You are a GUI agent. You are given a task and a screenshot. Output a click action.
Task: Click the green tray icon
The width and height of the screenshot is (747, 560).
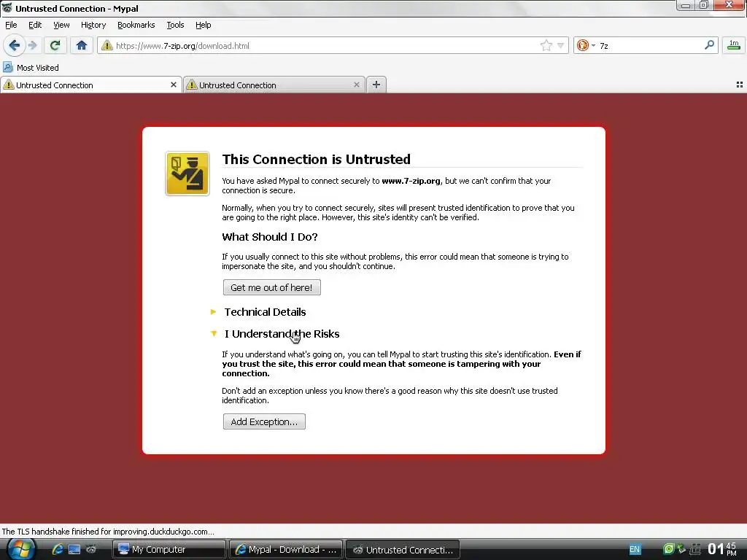click(669, 549)
